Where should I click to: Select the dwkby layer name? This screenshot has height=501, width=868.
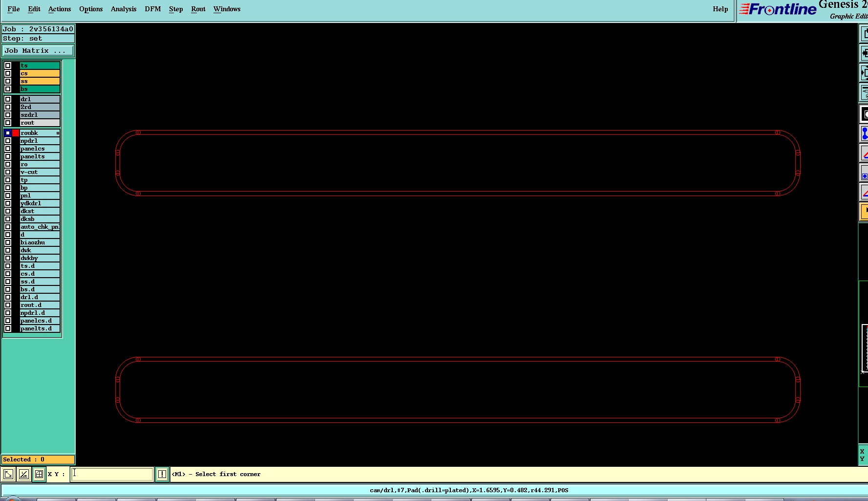40,258
